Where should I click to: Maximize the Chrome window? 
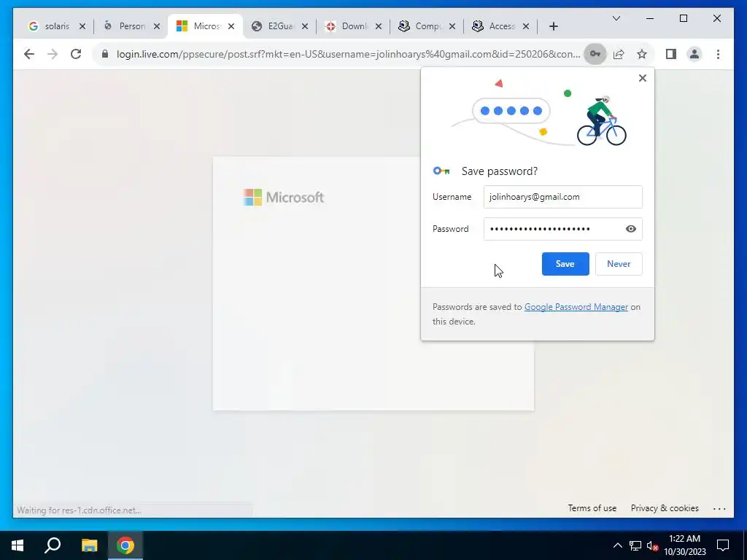coord(683,18)
